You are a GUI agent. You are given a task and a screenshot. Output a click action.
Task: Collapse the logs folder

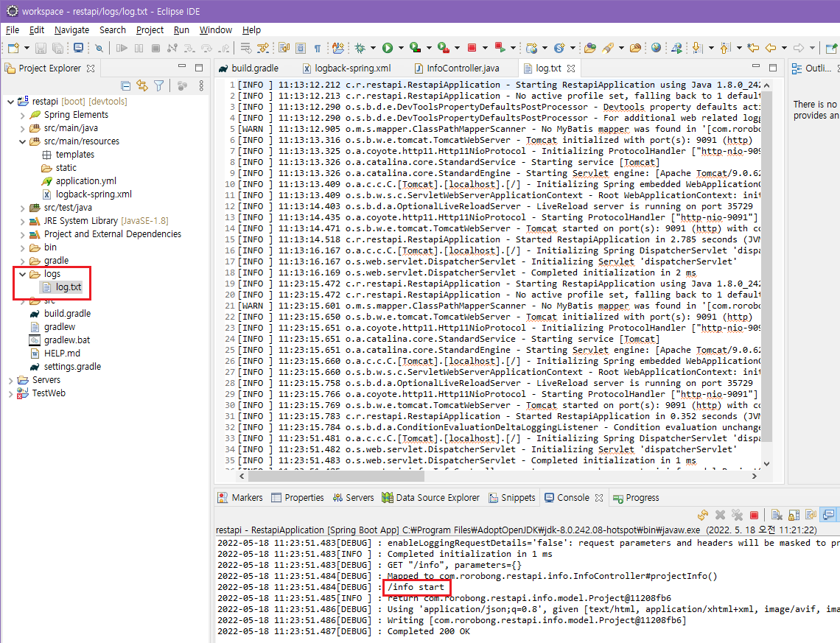(23, 274)
